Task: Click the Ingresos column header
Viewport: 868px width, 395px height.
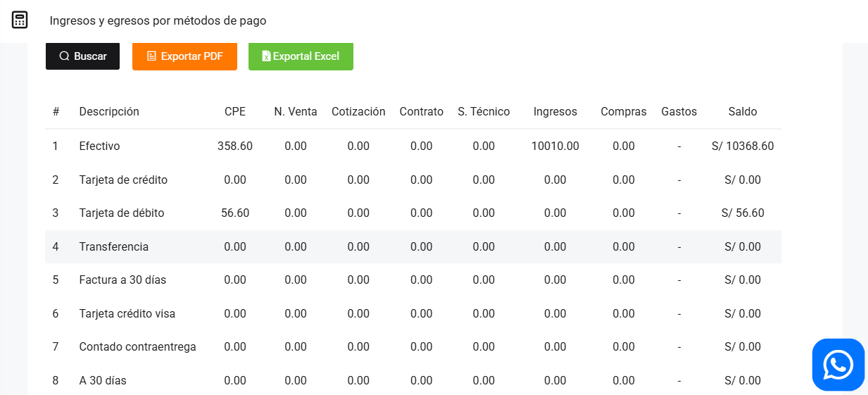Action: [555, 111]
